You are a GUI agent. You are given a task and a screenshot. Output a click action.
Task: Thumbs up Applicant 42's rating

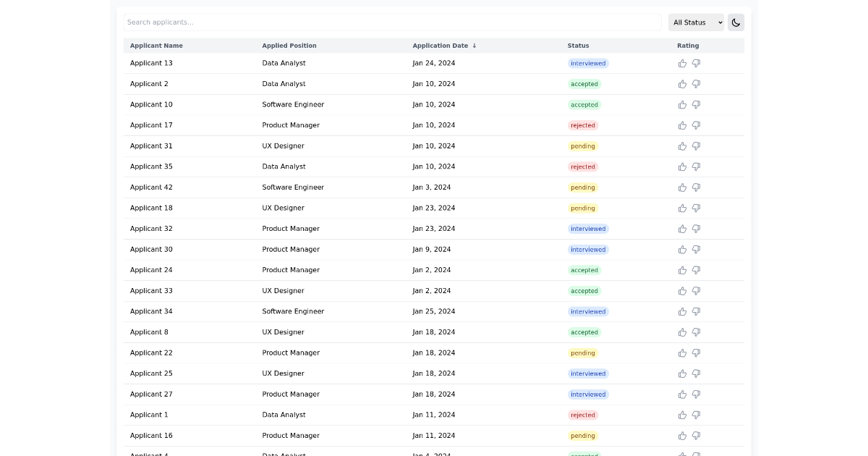pos(682,187)
